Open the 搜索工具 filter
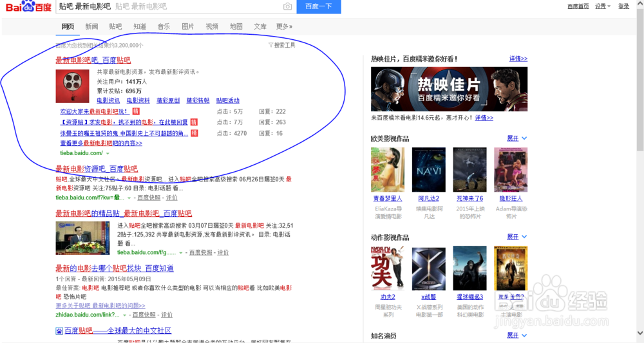This screenshot has height=343, width=644. pyautogui.click(x=282, y=45)
